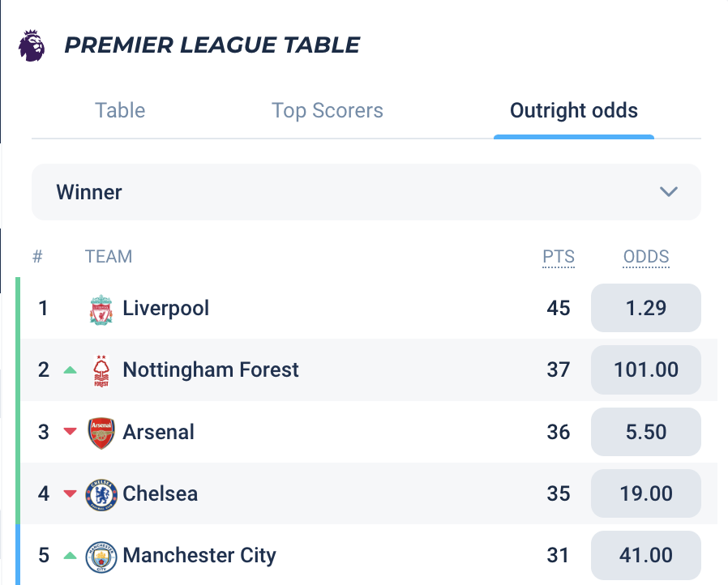Choose Chelsea's 19.00 odds button

[646, 493]
